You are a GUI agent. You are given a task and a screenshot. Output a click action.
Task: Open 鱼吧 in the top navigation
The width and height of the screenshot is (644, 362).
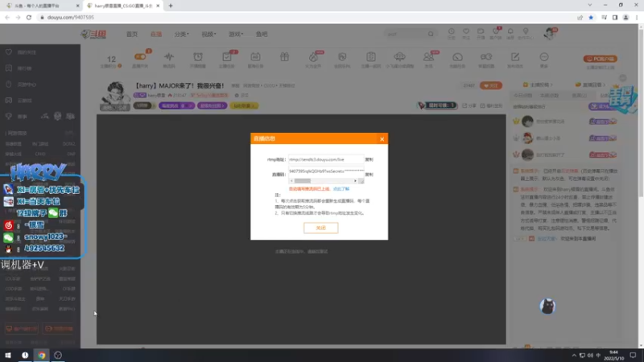[x=262, y=34]
